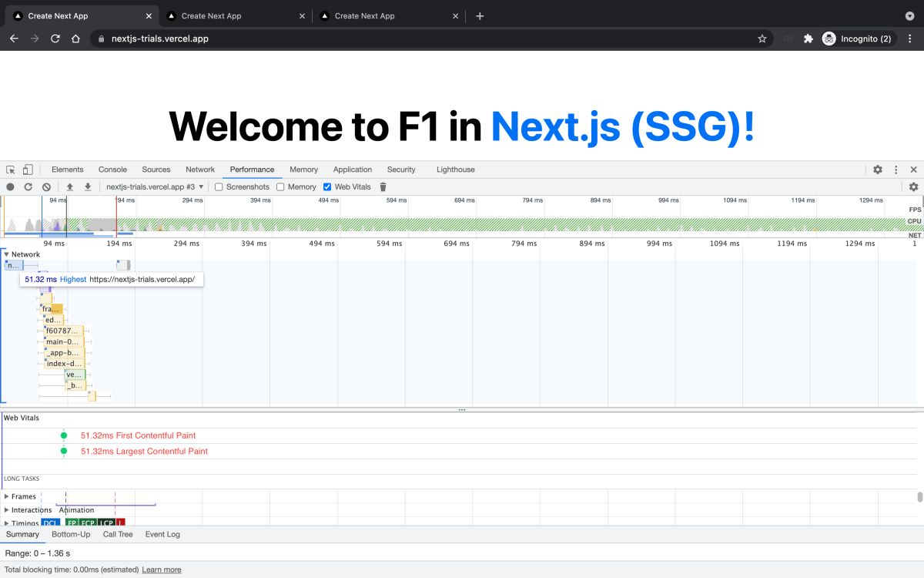This screenshot has width=924, height=578.
Task: Expand the Timings track
Action: tap(6, 523)
